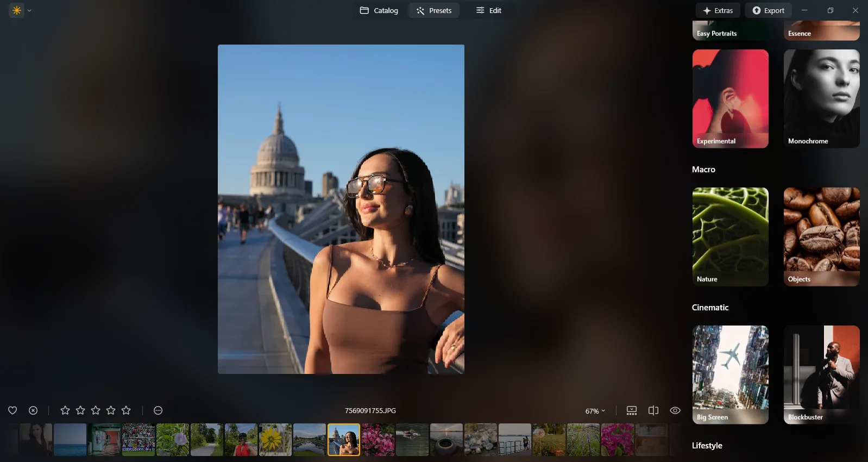Click the main photo of woman on bridge
868x462 pixels.
click(x=341, y=209)
